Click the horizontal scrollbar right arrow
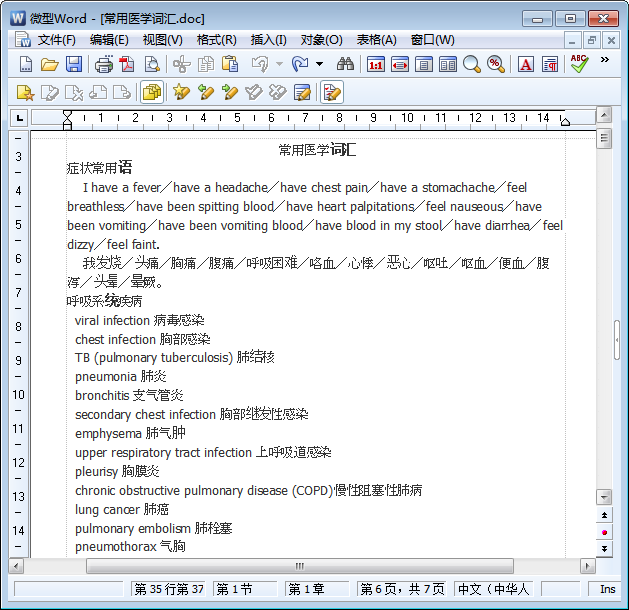 [x=587, y=566]
